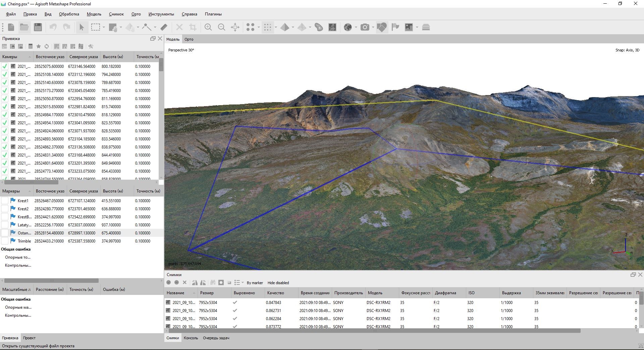
Task: Open the Обработка menu
Action: coord(69,14)
